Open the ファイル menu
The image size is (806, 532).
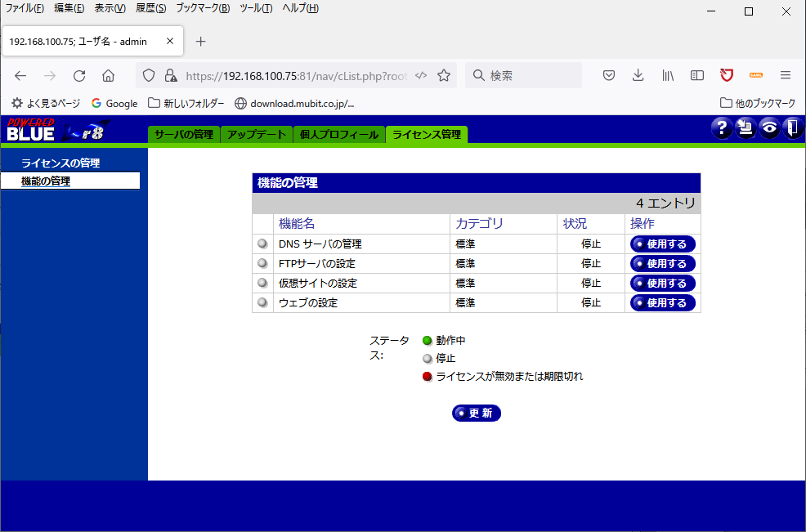[25, 8]
